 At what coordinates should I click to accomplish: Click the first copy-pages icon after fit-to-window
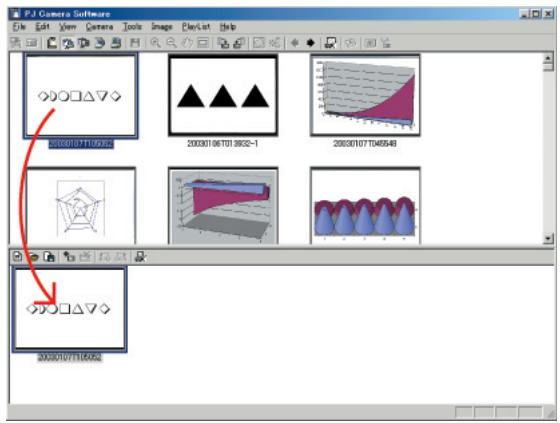tap(224, 43)
